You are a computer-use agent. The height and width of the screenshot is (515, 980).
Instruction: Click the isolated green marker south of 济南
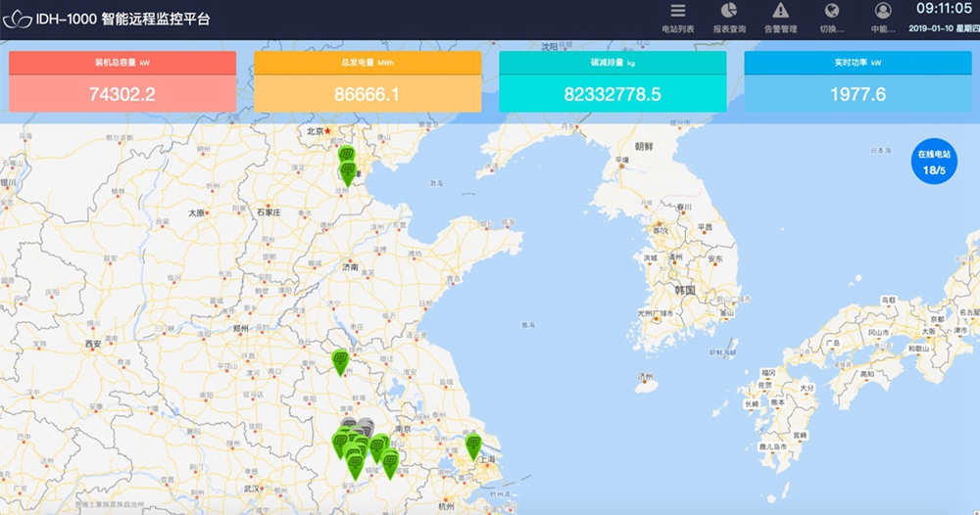coord(340,360)
